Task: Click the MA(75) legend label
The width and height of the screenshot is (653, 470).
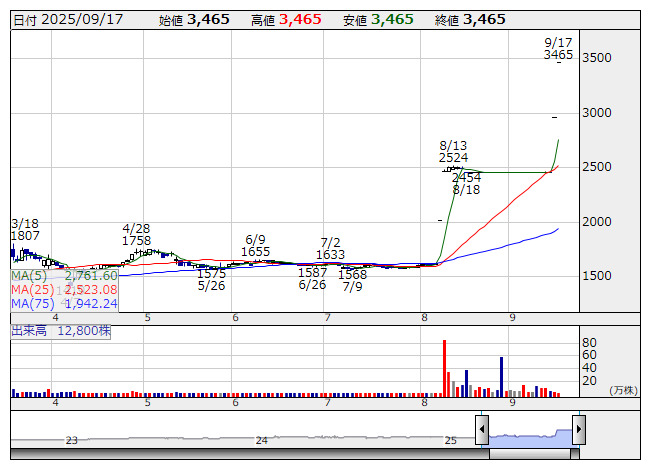Action: [32, 303]
